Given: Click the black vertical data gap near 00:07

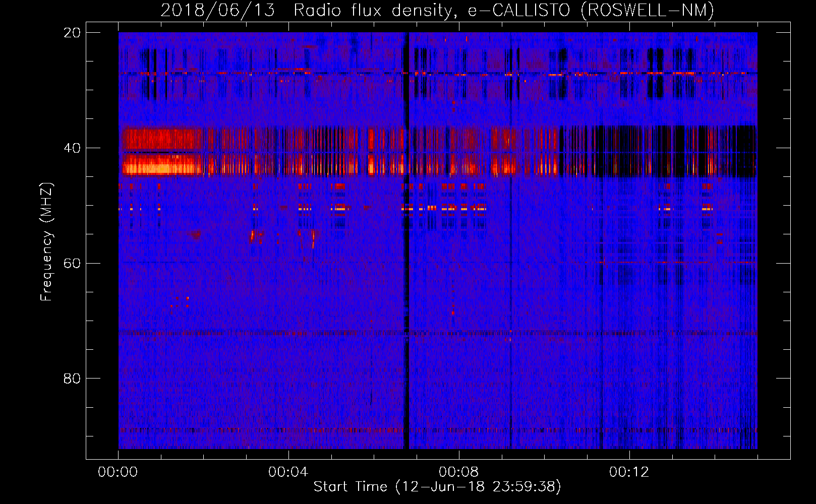Looking at the screenshot, I should tap(406, 240).
